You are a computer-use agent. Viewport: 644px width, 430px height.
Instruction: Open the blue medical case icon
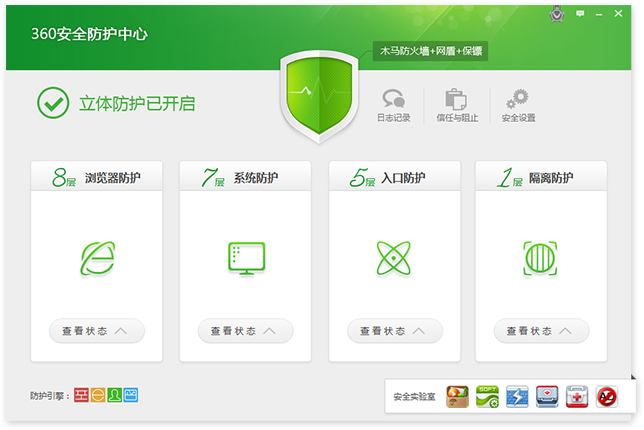[547, 397]
